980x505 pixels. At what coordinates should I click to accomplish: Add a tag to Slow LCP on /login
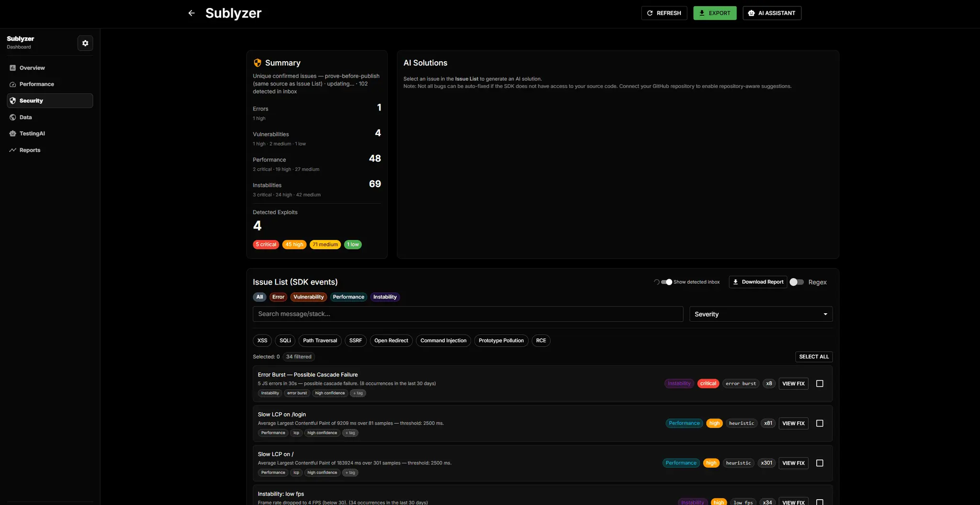pos(350,433)
